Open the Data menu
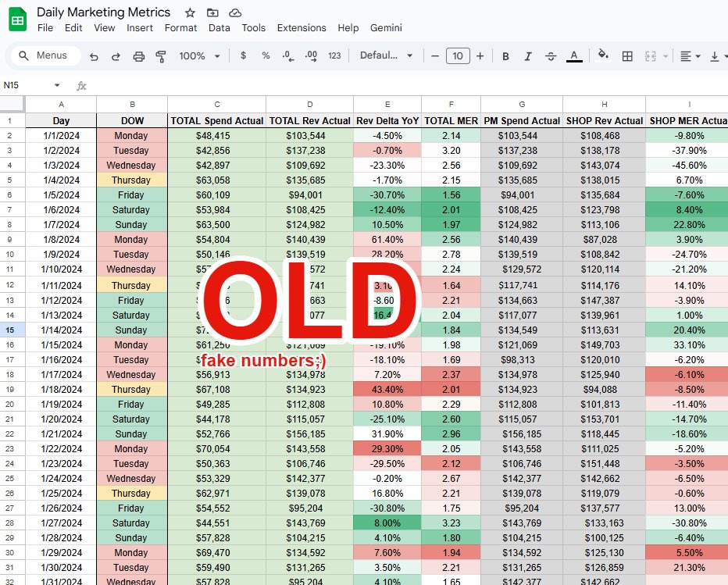The image size is (728, 585). point(219,28)
